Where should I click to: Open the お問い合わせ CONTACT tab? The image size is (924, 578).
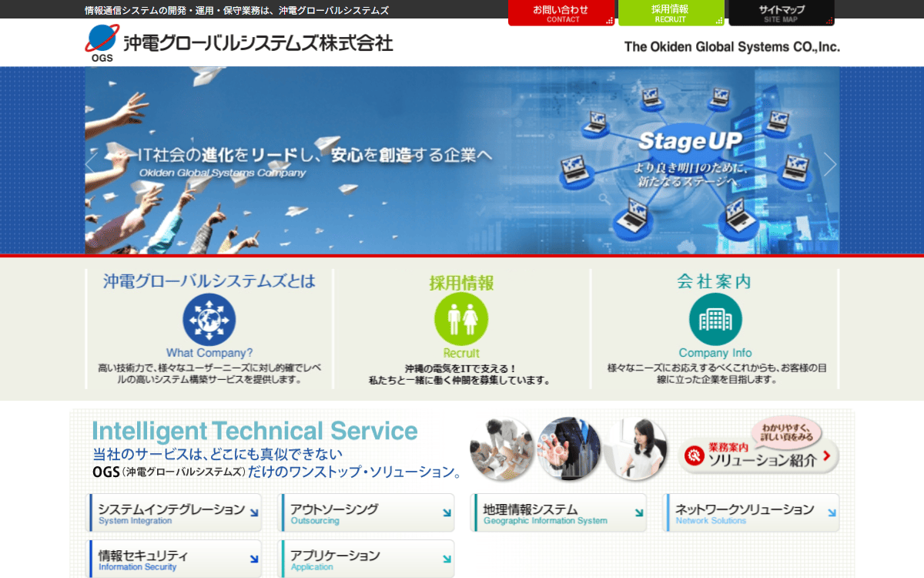coord(561,12)
